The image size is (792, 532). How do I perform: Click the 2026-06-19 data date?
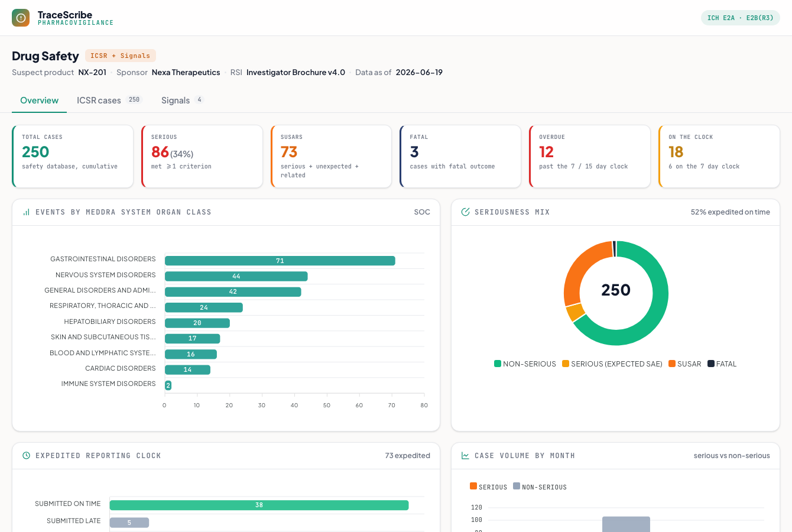pyautogui.click(x=419, y=72)
